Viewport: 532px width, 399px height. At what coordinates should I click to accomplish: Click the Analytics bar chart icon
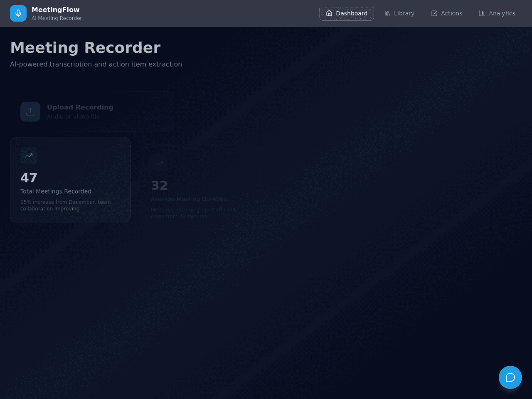click(482, 13)
